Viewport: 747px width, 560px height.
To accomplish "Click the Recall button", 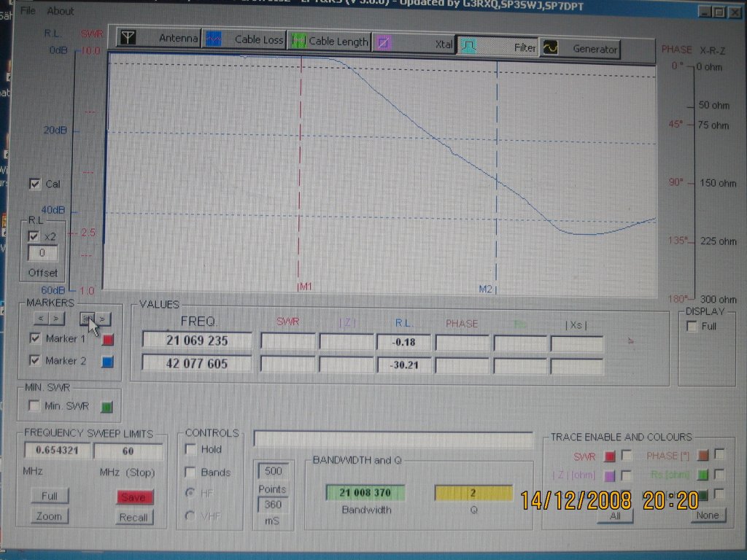I will (133, 517).
